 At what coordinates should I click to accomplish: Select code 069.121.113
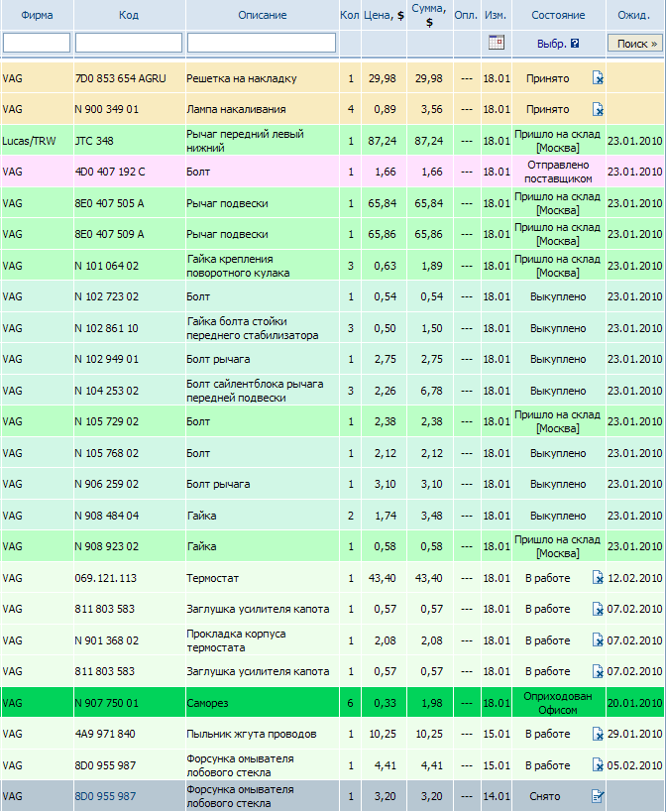pyautogui.click(x=106, y=578)
